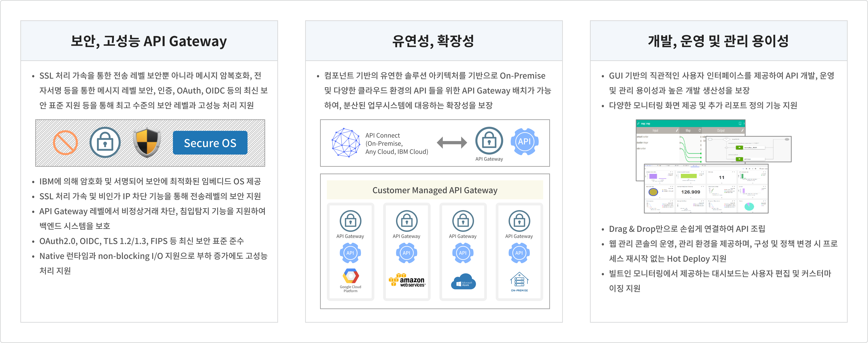Open the dashboard monitoring screenshot thumbnail
The image size is (868, 343).
pyautogui.click(x=706, y=189)
